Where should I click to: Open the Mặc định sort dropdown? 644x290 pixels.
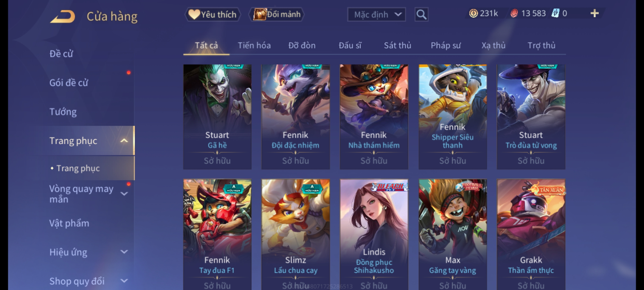(x=376, y=15)
